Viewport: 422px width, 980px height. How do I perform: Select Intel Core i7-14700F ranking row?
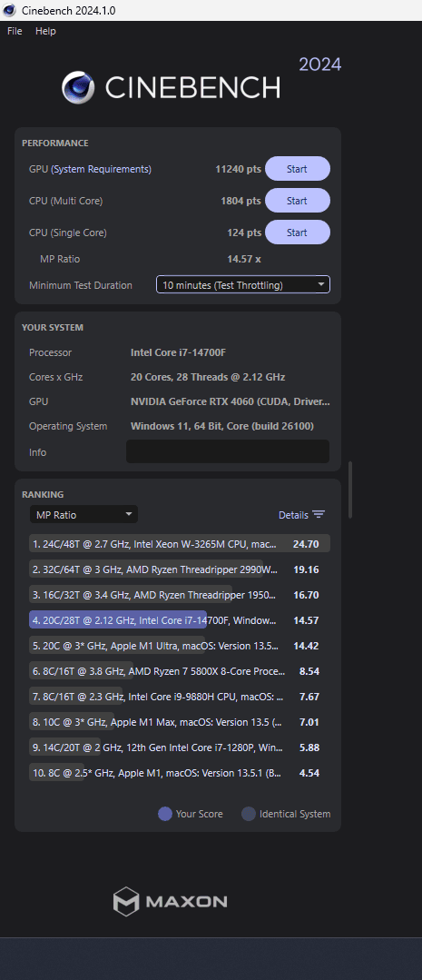click(x=180, y=620)
